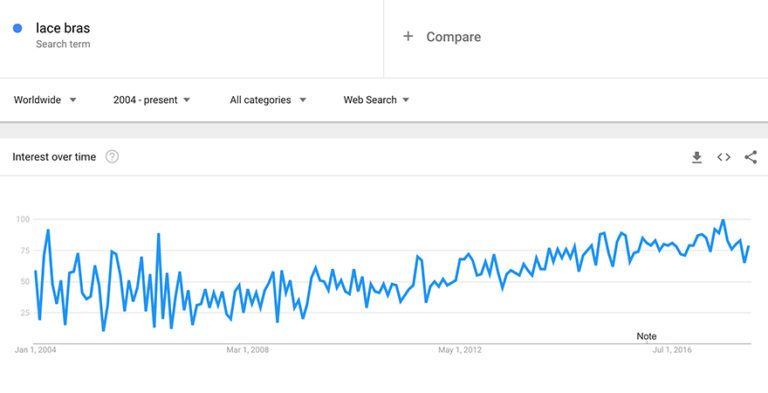Add a comparison term via Compare
Image resolution: width=768 pixels, height=393 pixels.
[453, 37]
